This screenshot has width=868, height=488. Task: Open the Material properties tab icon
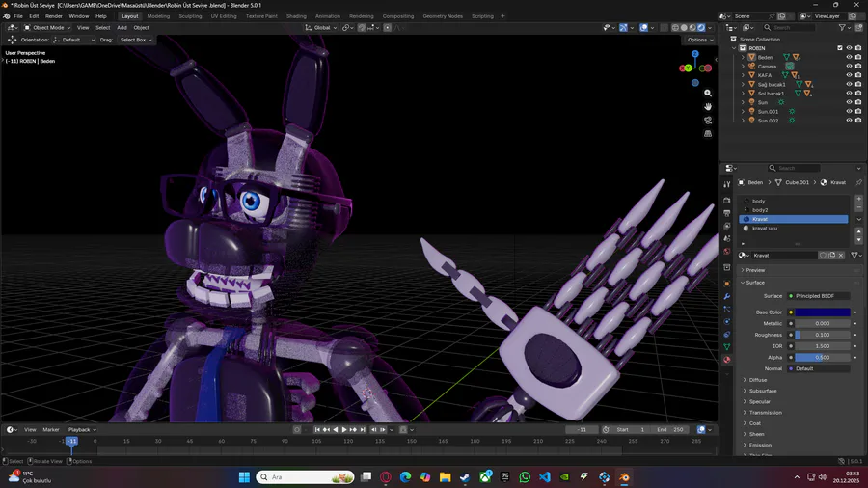[727, 360]
